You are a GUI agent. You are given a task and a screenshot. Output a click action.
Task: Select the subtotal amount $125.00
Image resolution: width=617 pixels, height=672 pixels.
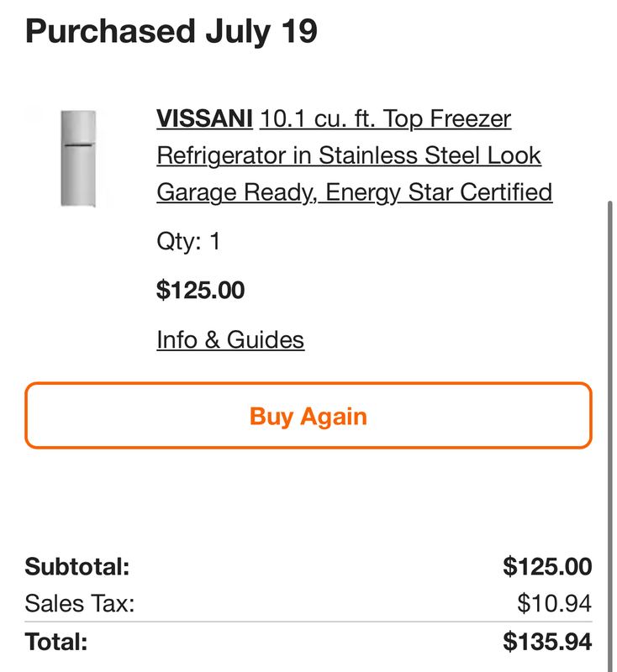pyautogui.click(x=547, y=566)
